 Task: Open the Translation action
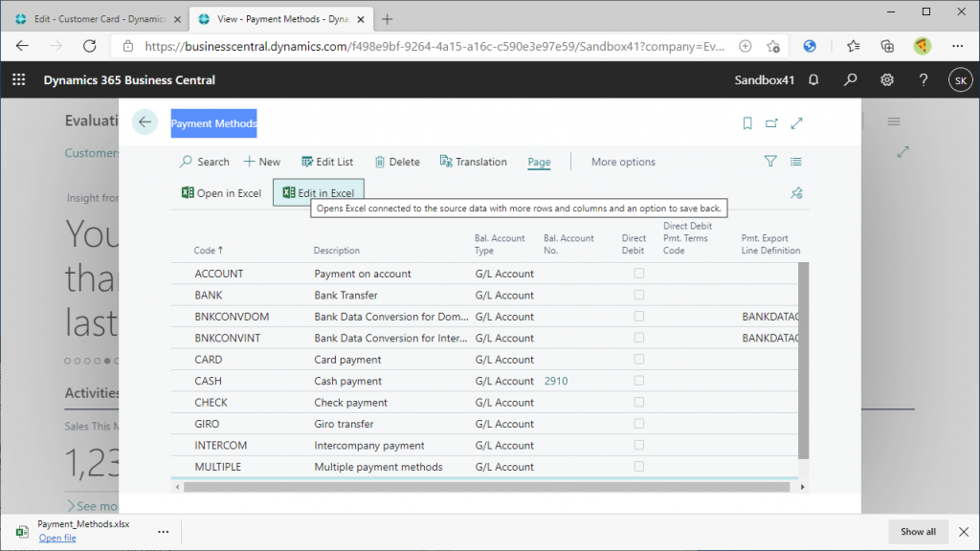(x=473, y=162)
